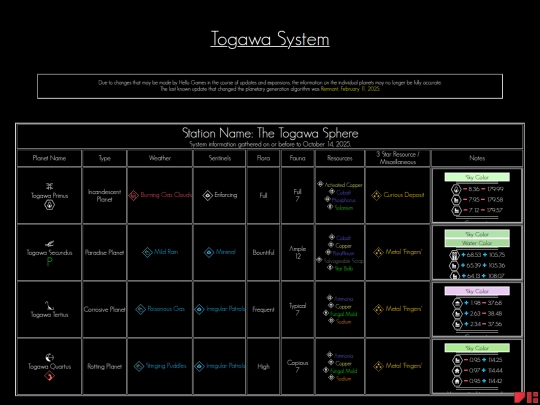Click the Activated Copper resource icon
Viewport: 540px width, 405px height.
[x=320, y=184]
